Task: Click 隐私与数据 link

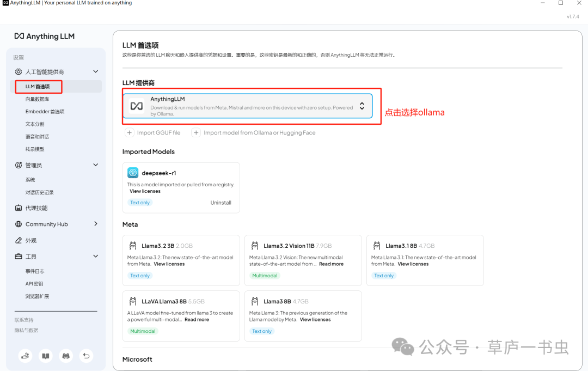Action: click(x=26, y=331)
